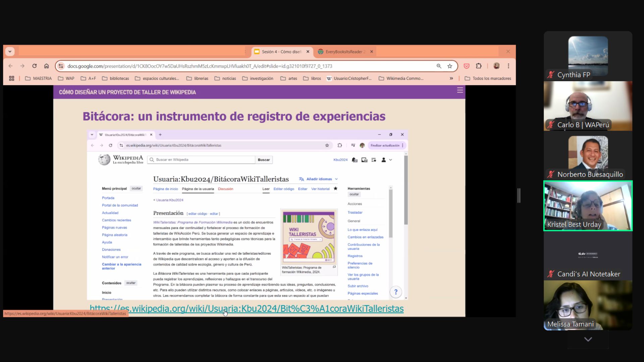644x362 pixels.
Task: Show more participants with the down chevron
Action: (x=588, y=339)
